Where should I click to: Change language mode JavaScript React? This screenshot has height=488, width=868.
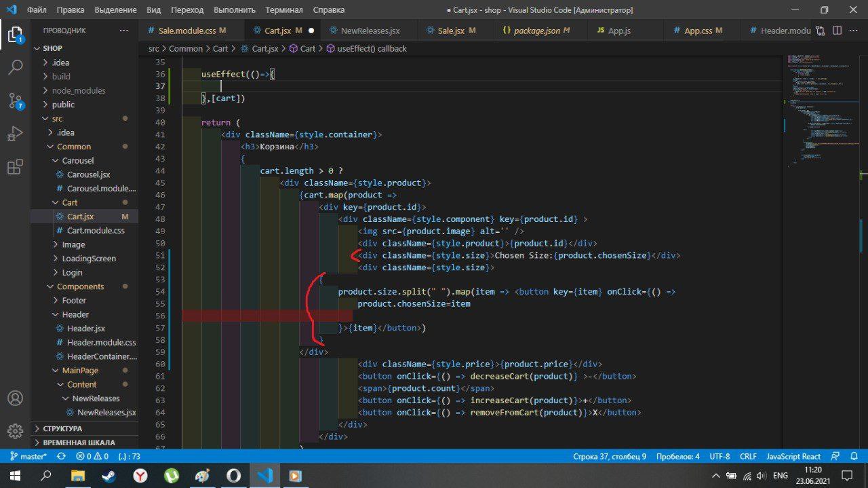(793, 457)
